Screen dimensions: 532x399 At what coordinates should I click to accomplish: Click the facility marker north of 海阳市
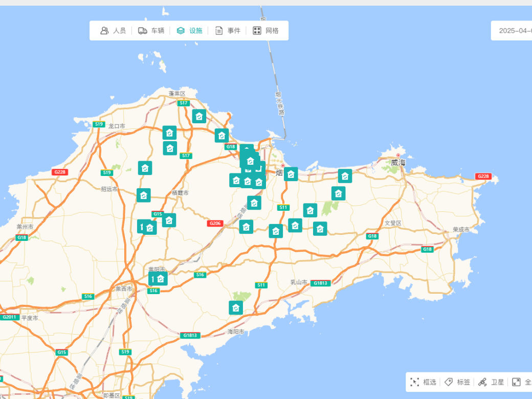click(x=236, y=307)
